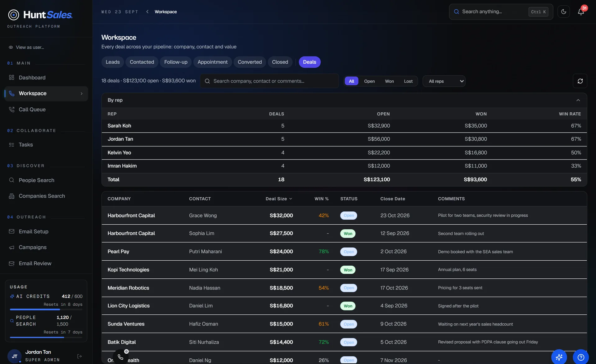Sign out using the logout icon
Viewport: 596px width, 364px height.
(79, 356)
